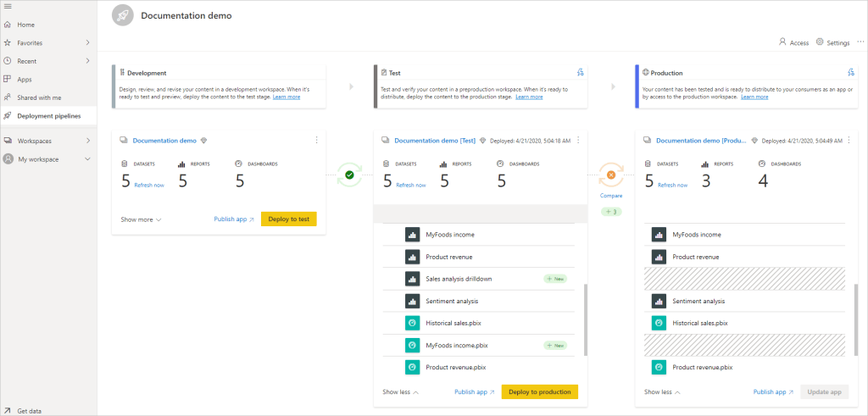
Task: Expand Show more in Development stage
Action: click(x=141, y=219)
